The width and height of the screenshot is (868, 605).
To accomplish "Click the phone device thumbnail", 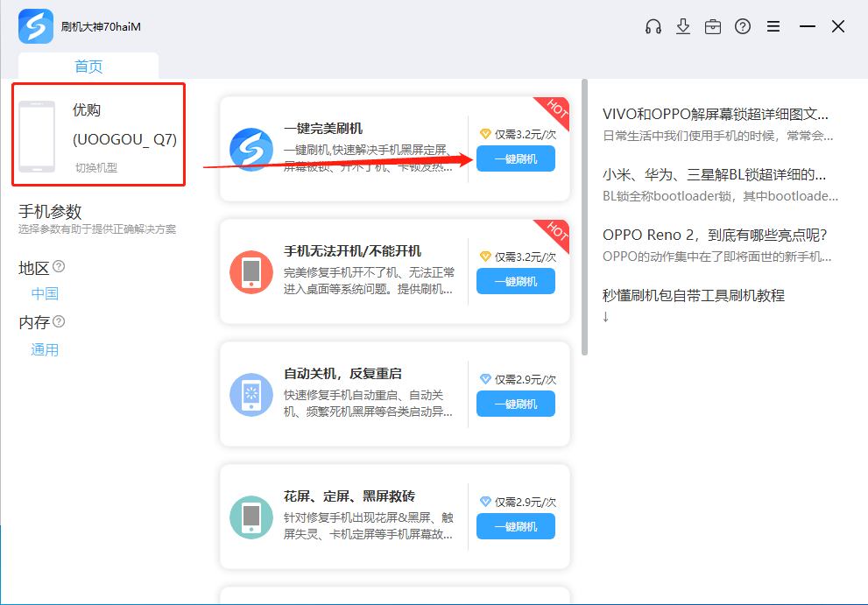I will [37, 137].
